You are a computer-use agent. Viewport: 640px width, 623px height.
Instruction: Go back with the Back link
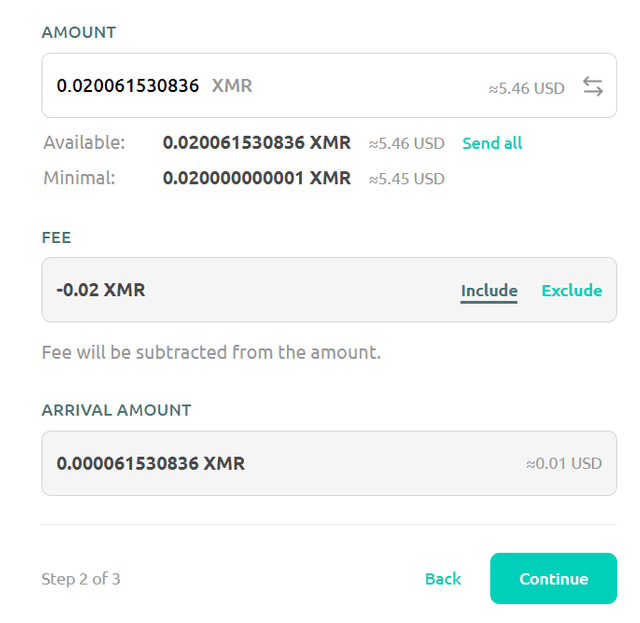pos(443,579)
